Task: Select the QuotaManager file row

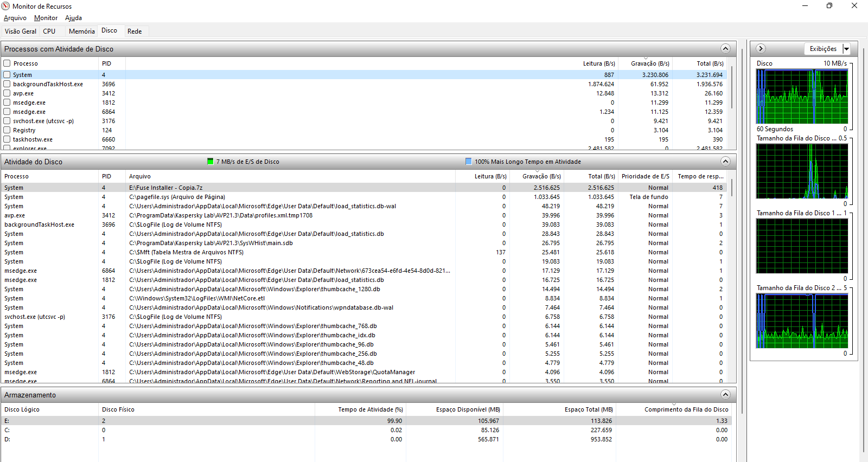Action: click(x=363, y=372)
